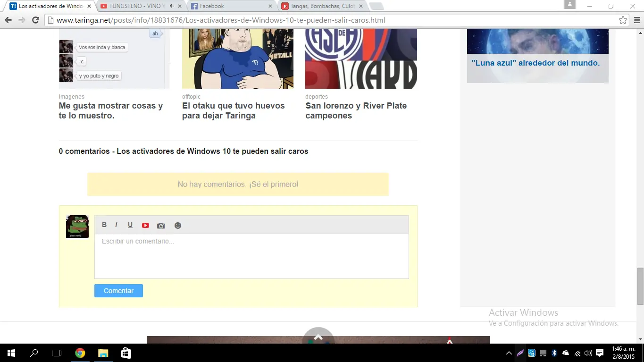Click the gray network devices tray icon
The width and height of the screenshot is (644, 362).
coord(543,353)
